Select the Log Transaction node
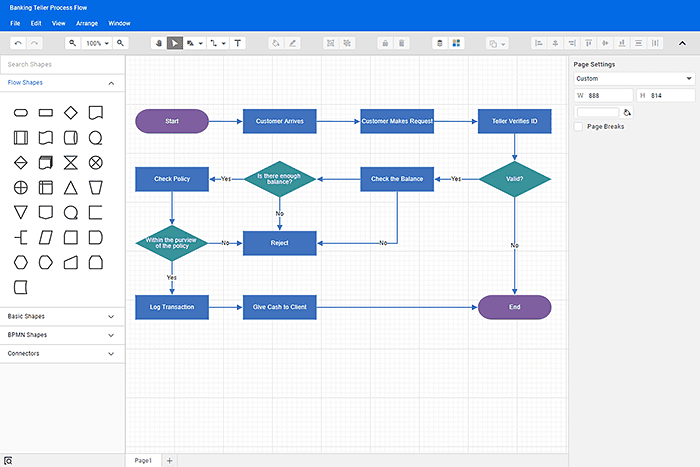This screenshot has height=467, width=700. click(172, 307)
